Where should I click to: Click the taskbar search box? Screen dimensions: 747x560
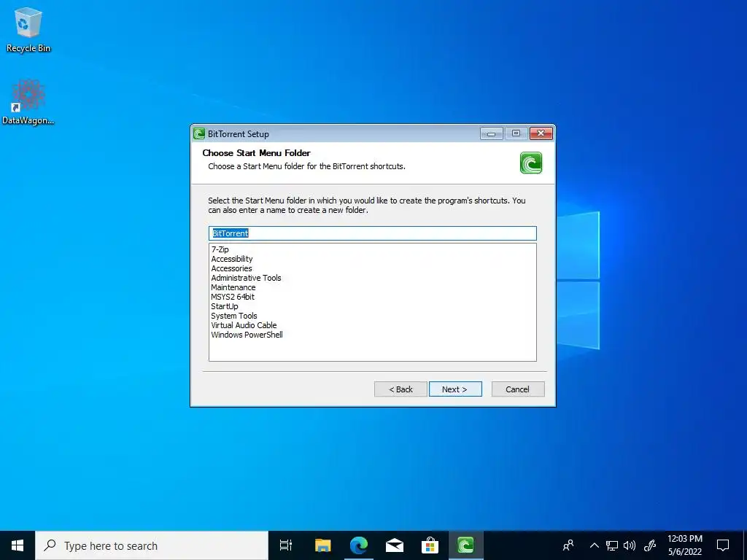152,545
